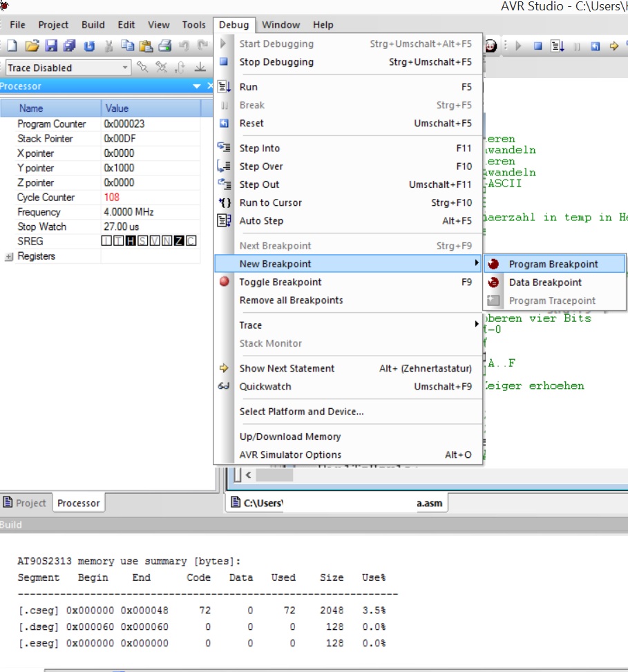Choose Data Breakpoint in submenu
Screen dimensions: 628x672
[554, 282]
